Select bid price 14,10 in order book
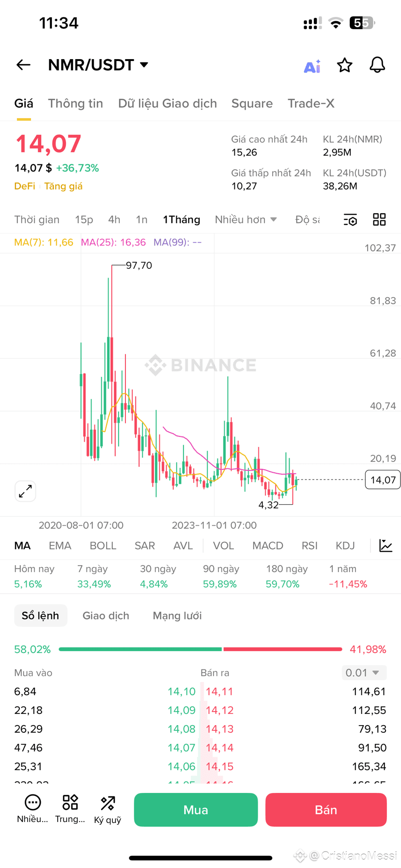Image resolution: width=401 pixels, height=868 pixels. point(182,692)
